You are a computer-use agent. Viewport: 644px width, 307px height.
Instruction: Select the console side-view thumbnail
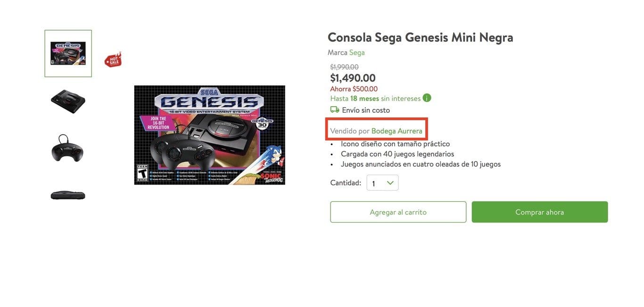coord(68,195)
